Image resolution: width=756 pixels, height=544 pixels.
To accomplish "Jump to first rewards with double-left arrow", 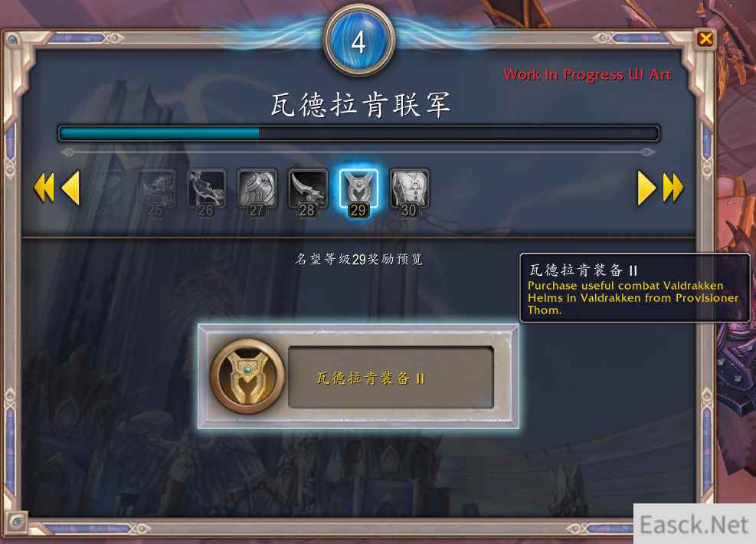I will pos(44,187).
